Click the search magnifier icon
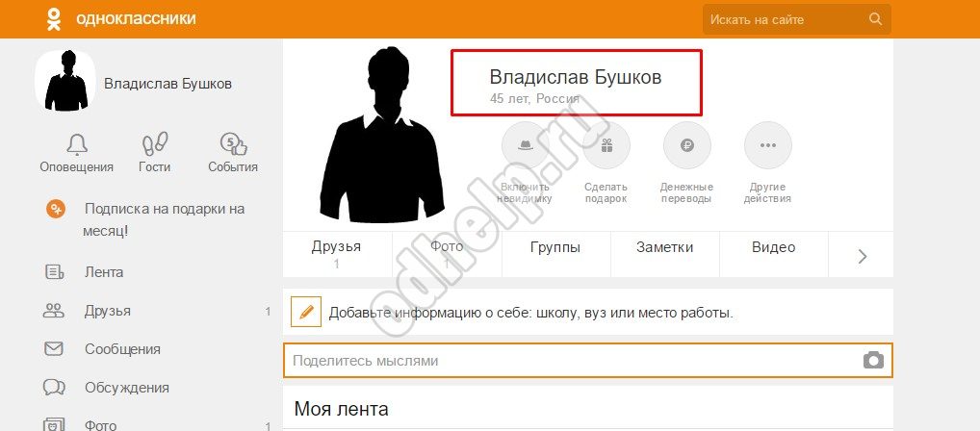980x431 pixels. tap(875, 18)
